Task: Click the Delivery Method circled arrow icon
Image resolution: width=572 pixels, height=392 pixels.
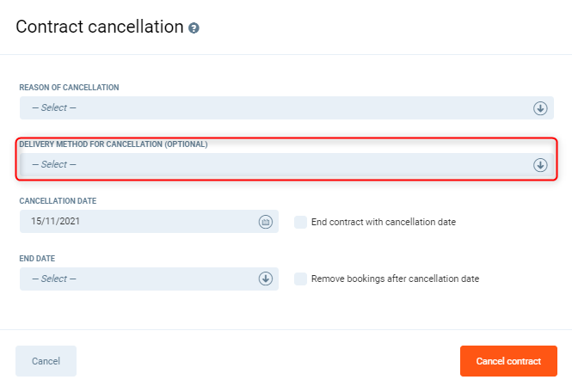Action: tap(540, 165)
